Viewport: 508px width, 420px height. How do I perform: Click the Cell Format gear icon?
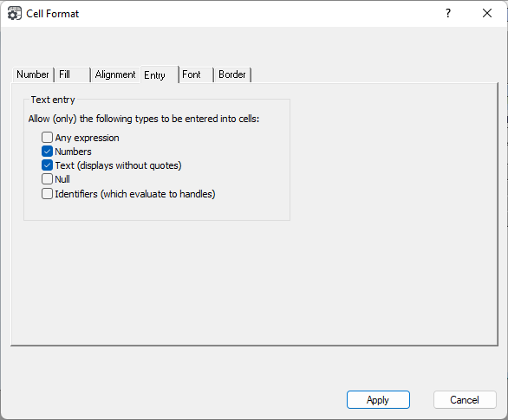tap(14, 14)
